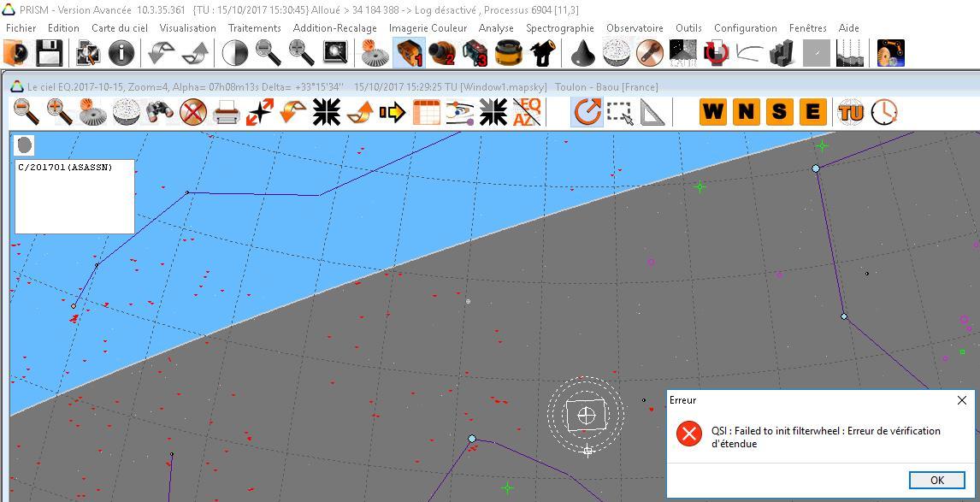This screenshot has height=502, width=980.
Task: Open the Spectrographie menu
Action: (x=559, y=28)
